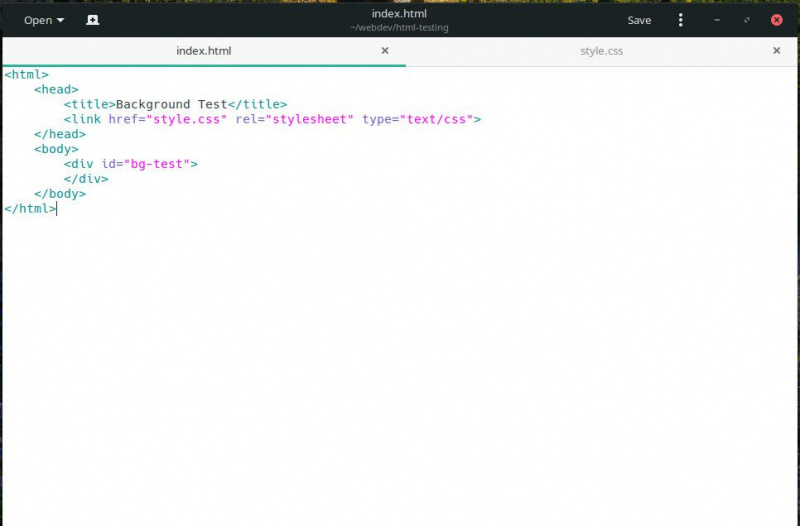Click the closing </head> tag
Screen dimensions: 800x526
coord(60,134)
